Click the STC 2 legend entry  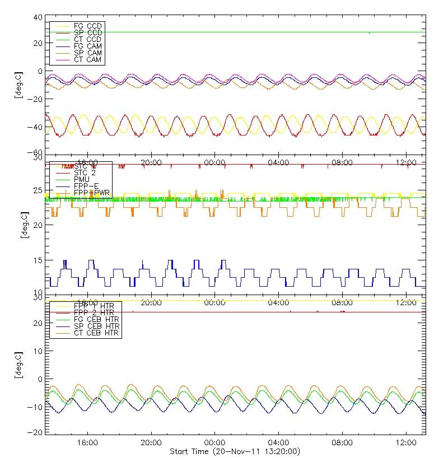(x=85, y=172)
